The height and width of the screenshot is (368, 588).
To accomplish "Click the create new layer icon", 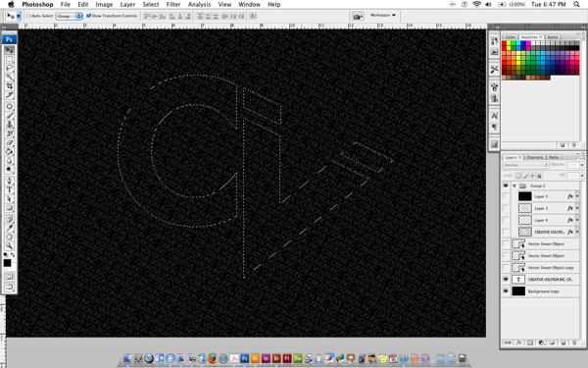I will [563, 342].
